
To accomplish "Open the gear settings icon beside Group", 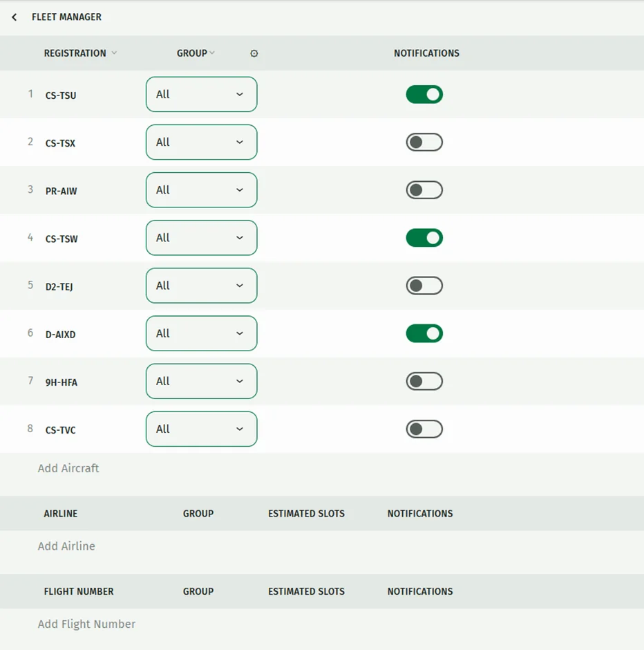I will (254, 53).
